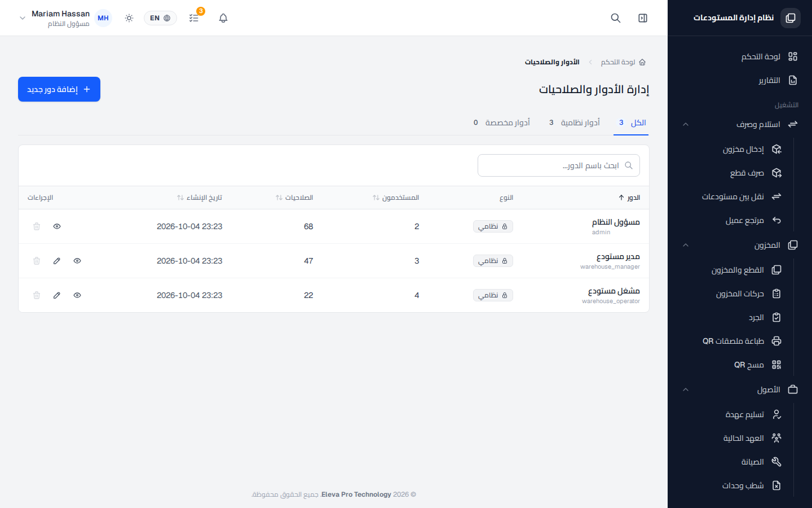Click the نظام إدارة المستودعات logo

747,18
